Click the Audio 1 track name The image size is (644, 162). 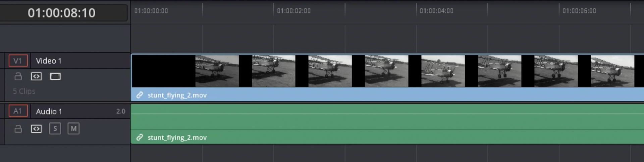[49, 112]
